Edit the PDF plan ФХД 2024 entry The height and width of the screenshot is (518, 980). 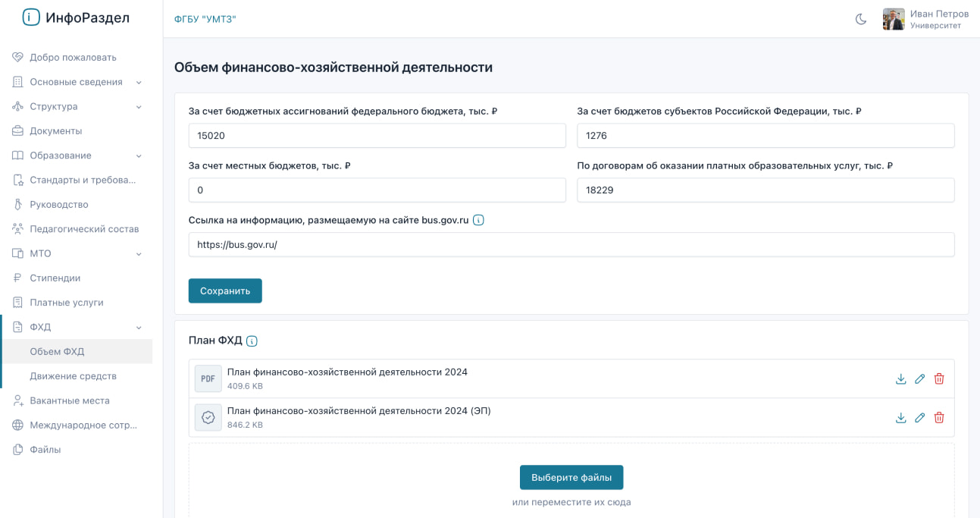(x=919, y=379)
